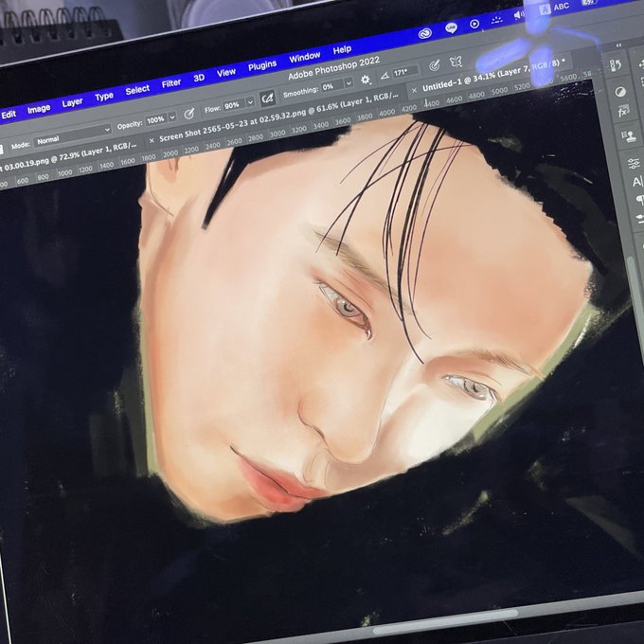Open smoothing options gear
This screenshot has width=644, height=644.
(366, 80)
